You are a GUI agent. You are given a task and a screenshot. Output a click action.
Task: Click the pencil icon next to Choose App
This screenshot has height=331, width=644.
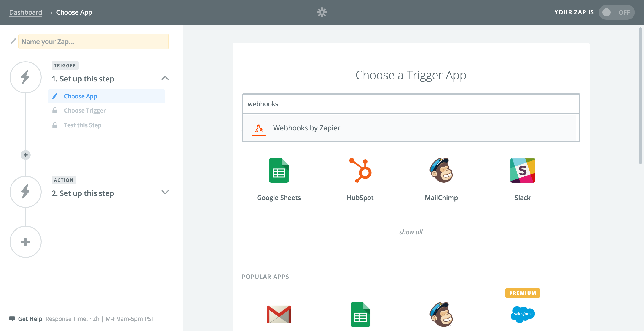click(x=55, y=96)
